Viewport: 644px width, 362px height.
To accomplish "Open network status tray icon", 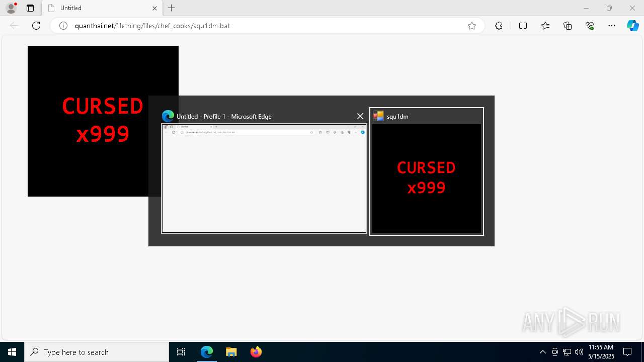I will [x=567, y=352].
